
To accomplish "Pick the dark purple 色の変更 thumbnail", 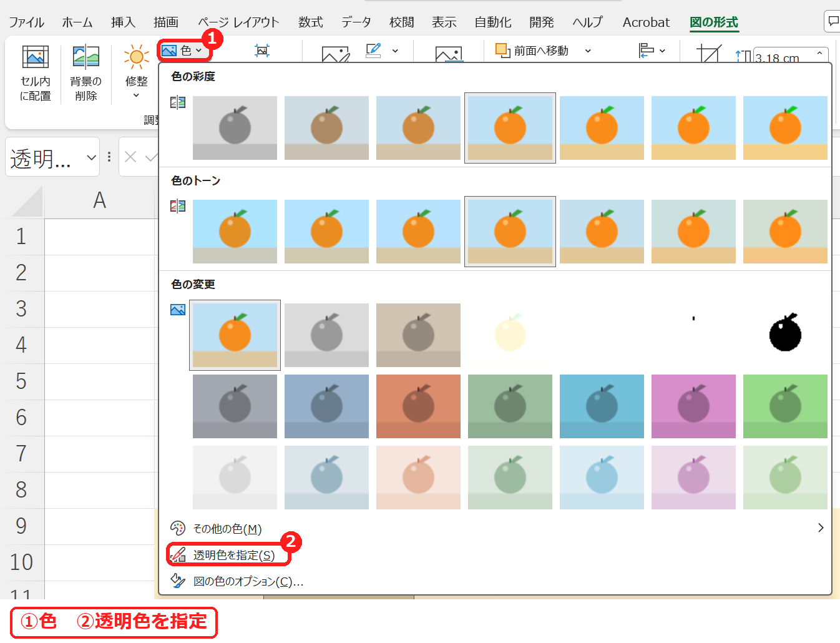I will coord(693,406).
